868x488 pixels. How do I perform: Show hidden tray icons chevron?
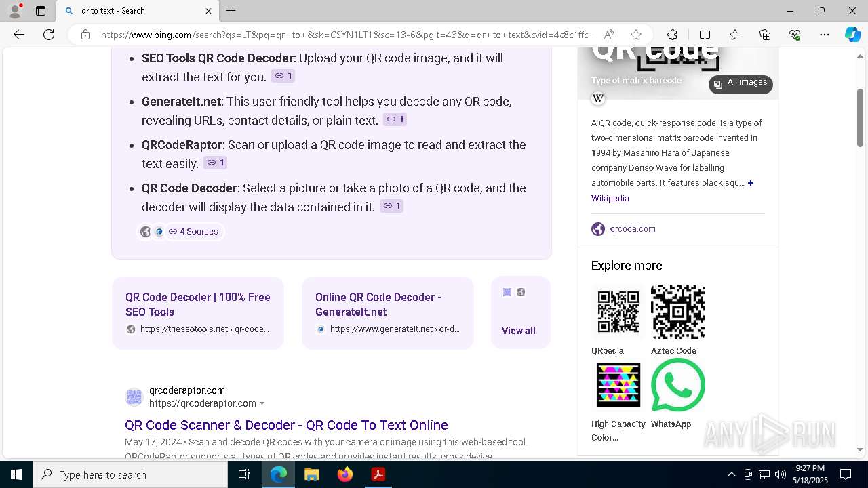[731, 474]
